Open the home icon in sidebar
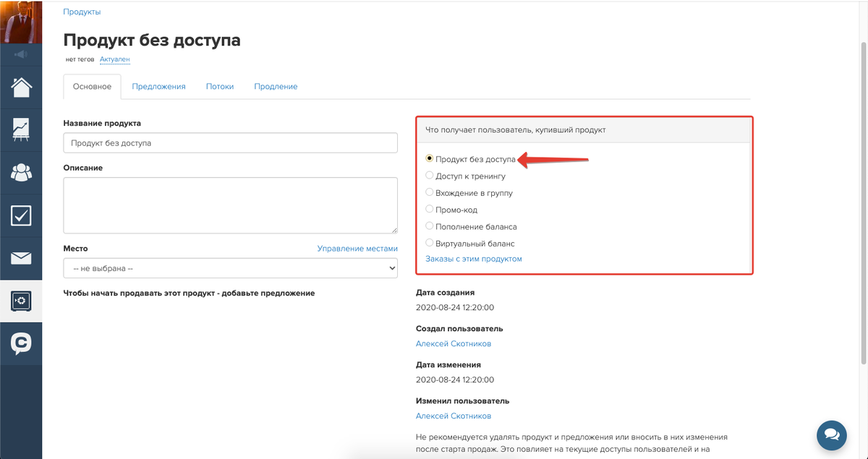This screenshot has height=459, width=868. (21, 86)
